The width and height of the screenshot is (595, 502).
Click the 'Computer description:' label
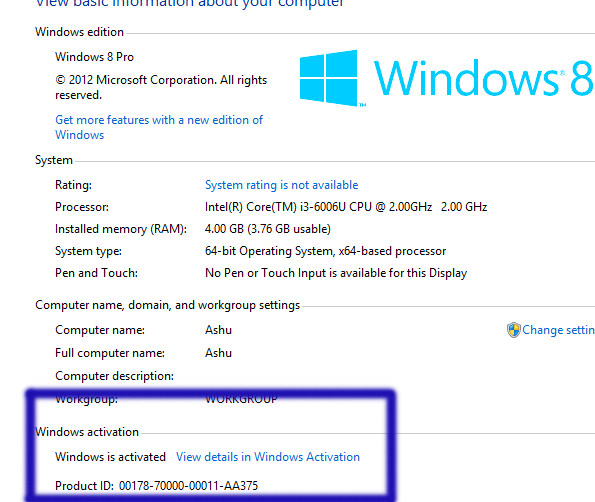click(114, 376)
